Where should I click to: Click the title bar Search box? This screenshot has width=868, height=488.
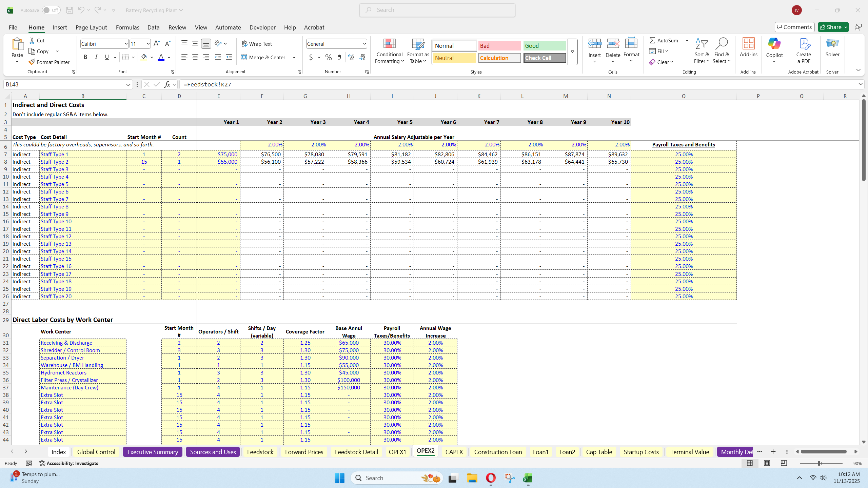[437, 10]
